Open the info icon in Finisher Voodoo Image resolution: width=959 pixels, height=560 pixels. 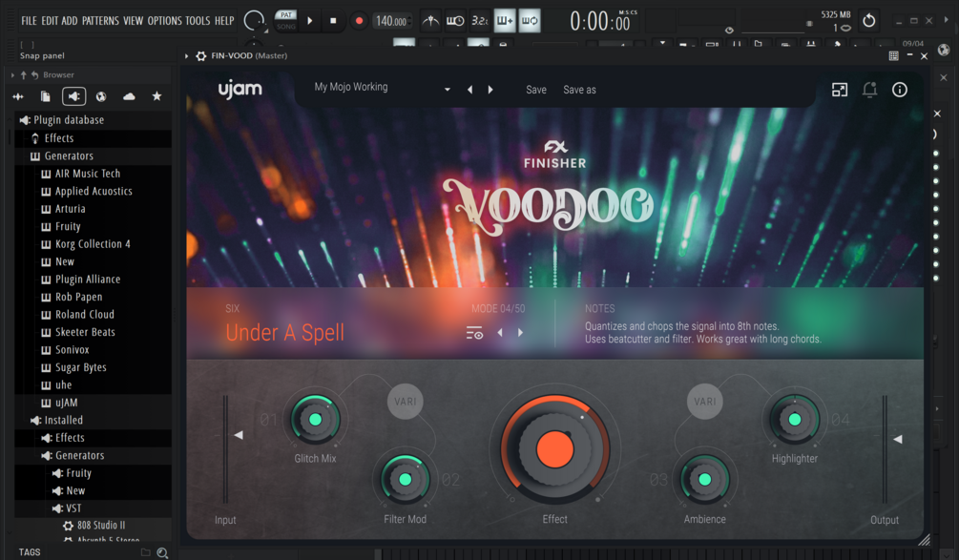tap(899, 90)
